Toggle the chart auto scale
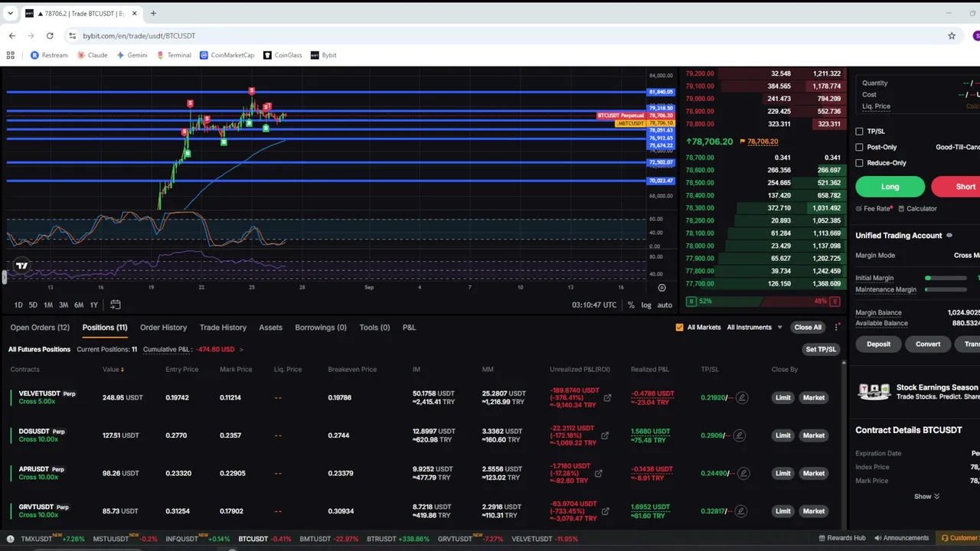The height and width of the screenshot is (551, 980). 665,305
